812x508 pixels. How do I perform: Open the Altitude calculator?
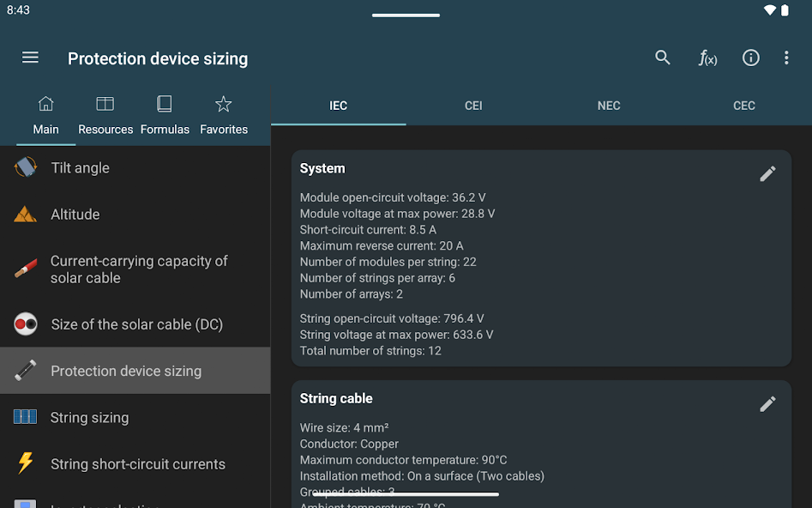point(135,214)
